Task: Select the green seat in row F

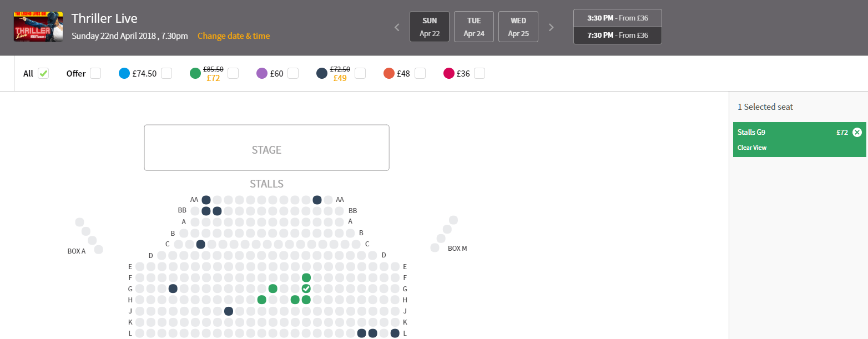Action: [x=306, y=277]
